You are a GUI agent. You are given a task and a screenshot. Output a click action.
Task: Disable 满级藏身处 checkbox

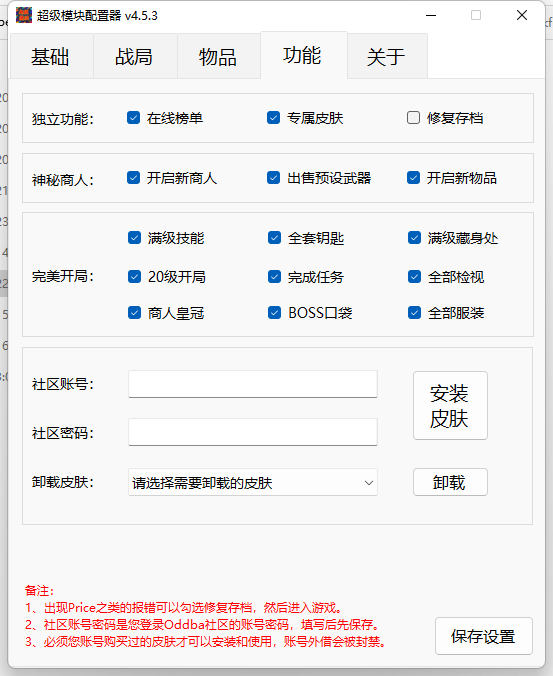[414, 238]
